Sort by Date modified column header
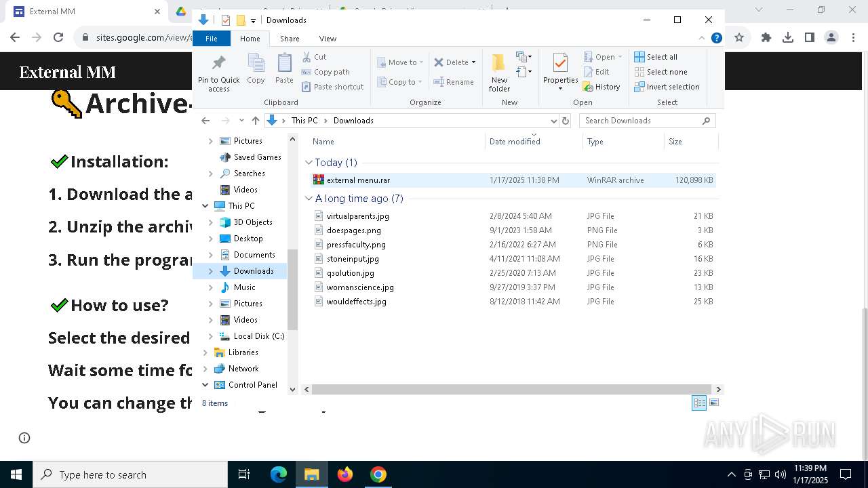Screen dimensions: 868x488 [x=534, y=142]
